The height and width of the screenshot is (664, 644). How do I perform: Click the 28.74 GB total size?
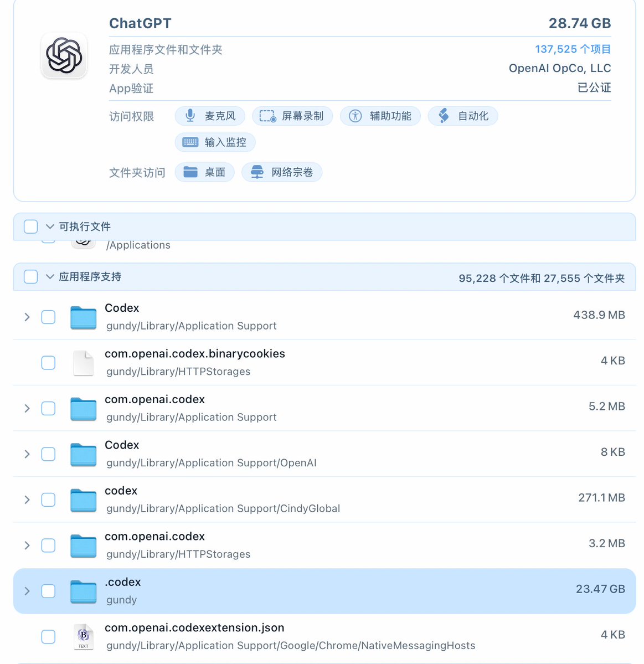(x=580, y=23)
